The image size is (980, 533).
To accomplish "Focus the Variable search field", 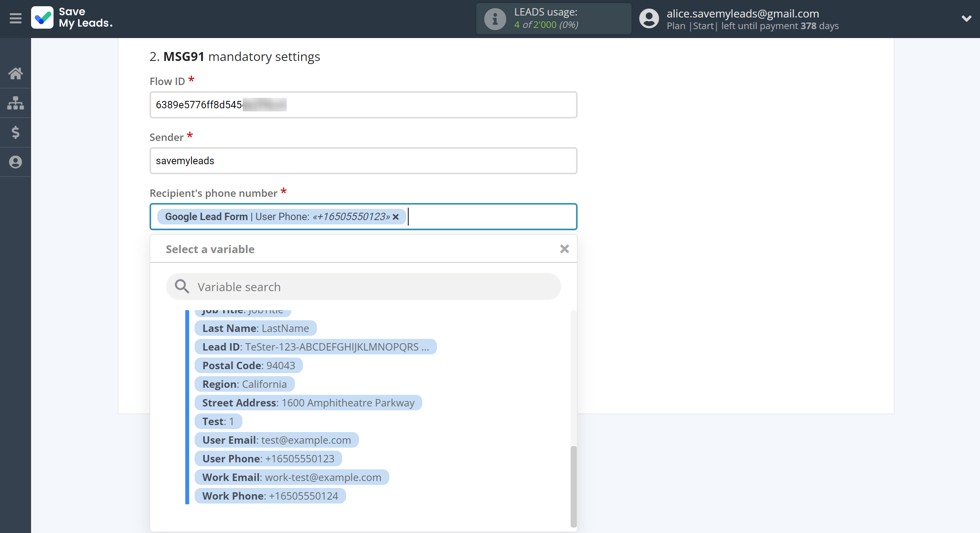I will [363, 286].
